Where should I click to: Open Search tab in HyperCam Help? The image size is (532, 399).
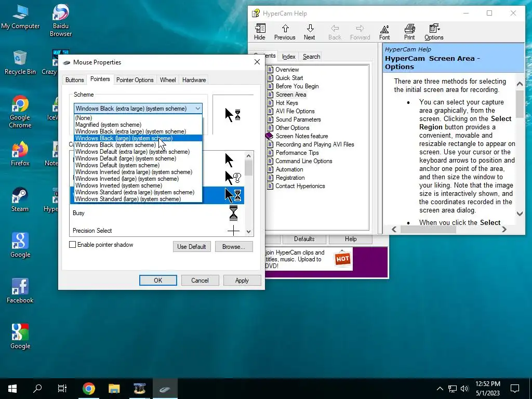pyautogui.click(x=312, y=57)
